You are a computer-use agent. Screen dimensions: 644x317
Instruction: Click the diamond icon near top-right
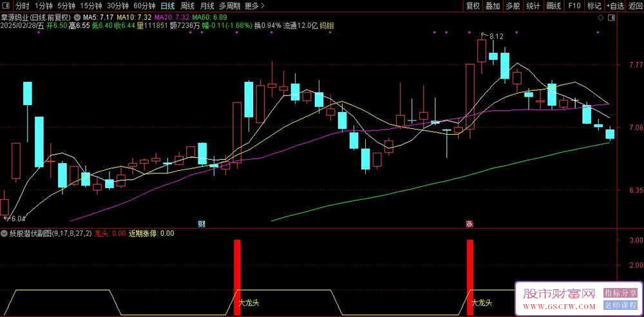600,17
